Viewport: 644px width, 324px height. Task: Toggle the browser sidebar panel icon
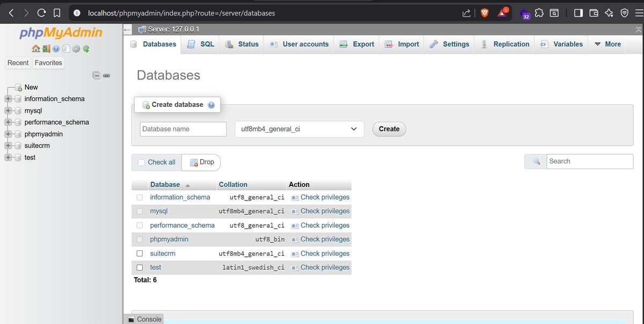click(578, 13)
